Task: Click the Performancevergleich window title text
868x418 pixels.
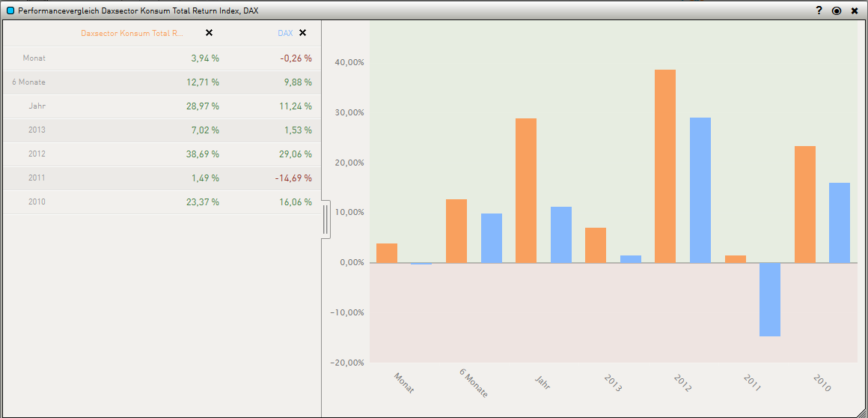Action: (138, 10)
